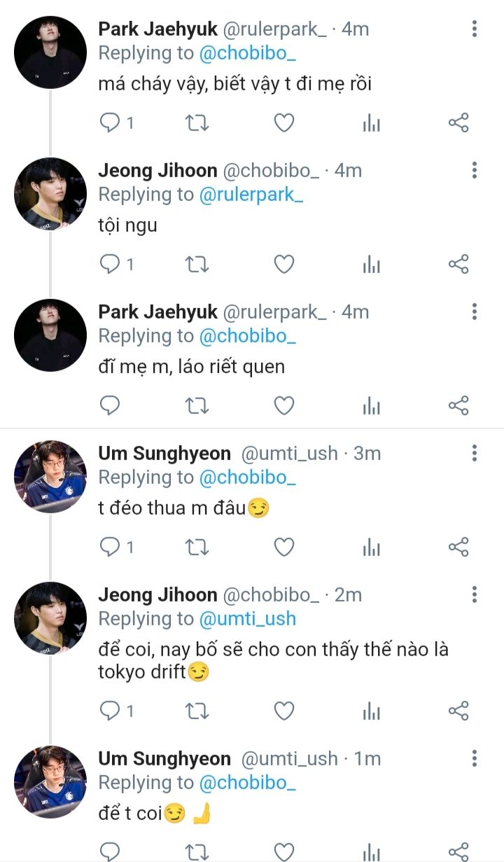View analytics for 'tokyo drift' tweet

[x=371, y=711]
